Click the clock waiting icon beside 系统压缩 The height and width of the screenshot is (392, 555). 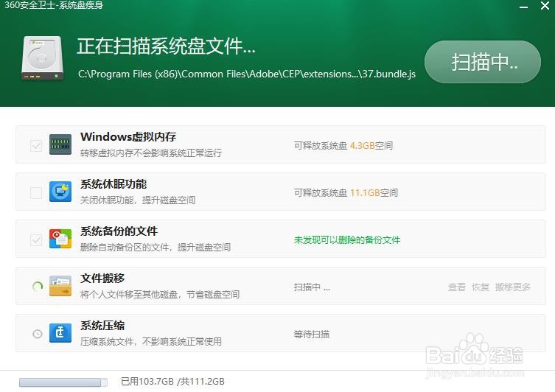coord(37,334)
